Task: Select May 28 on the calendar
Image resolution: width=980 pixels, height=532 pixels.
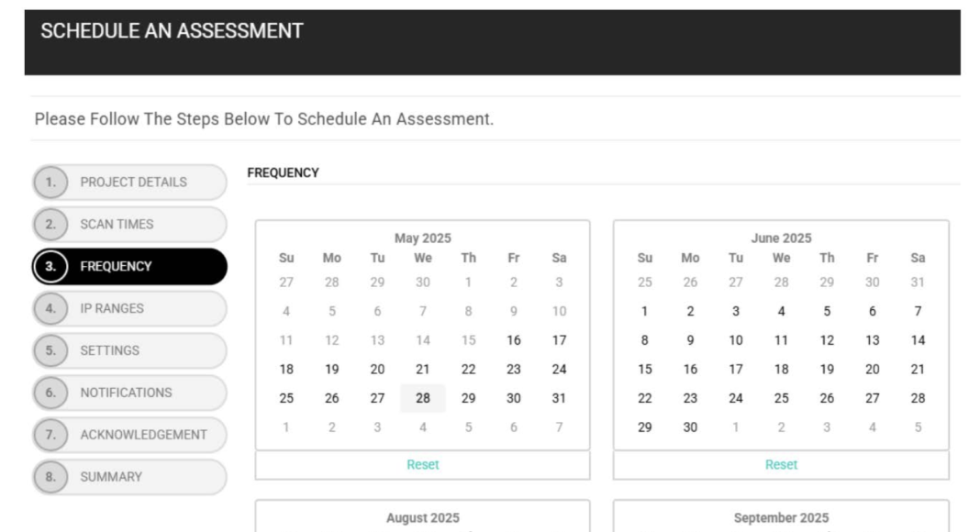Action: pos(423,398)
